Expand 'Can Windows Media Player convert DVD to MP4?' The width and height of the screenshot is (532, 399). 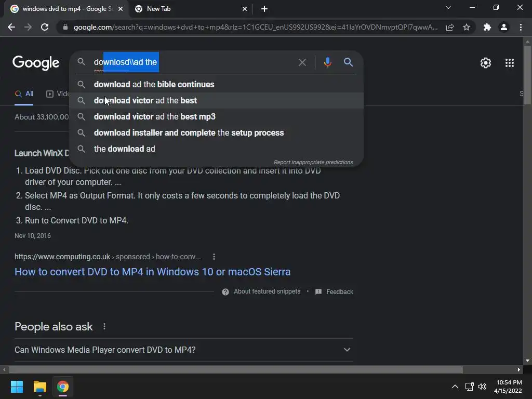click(184, 350)
